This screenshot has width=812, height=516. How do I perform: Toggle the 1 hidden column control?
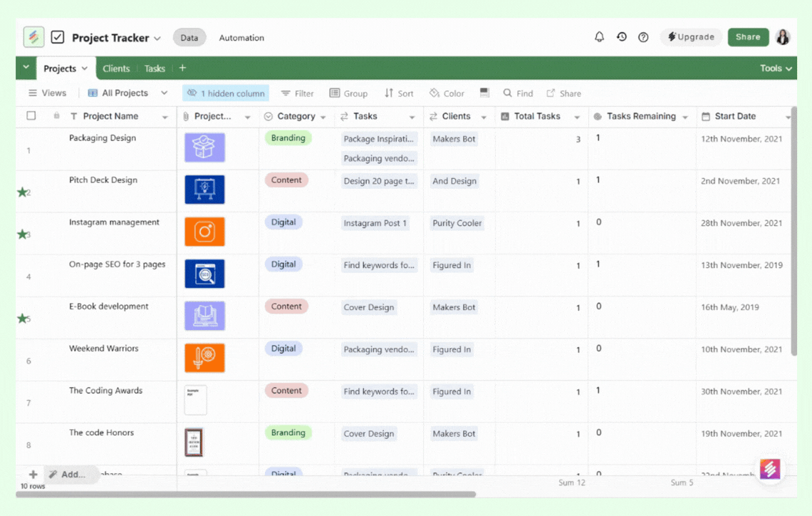point(226,93)
